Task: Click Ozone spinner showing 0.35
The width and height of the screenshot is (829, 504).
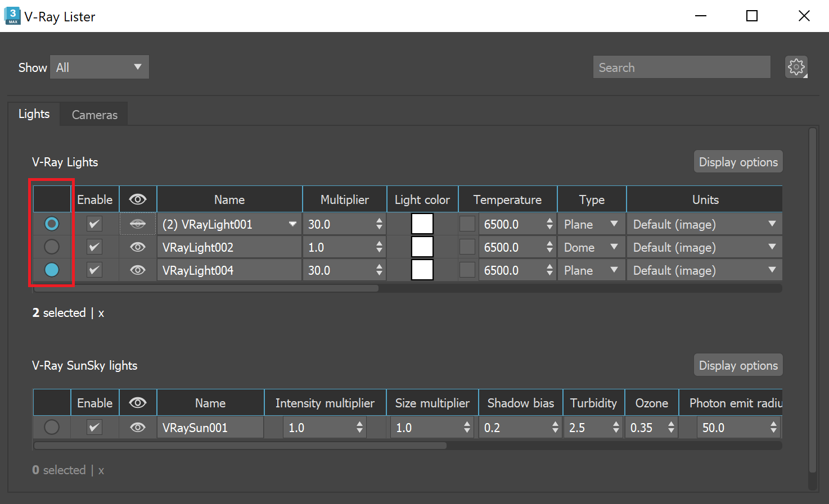Action: 671,428
